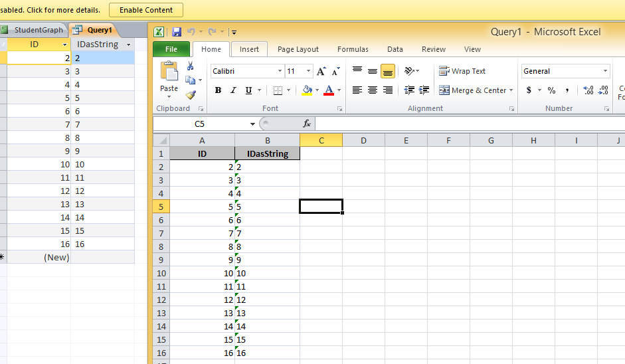625x364 pixels.
Task: Switch to the Formulas tab
Action: [x=353, y=49]
